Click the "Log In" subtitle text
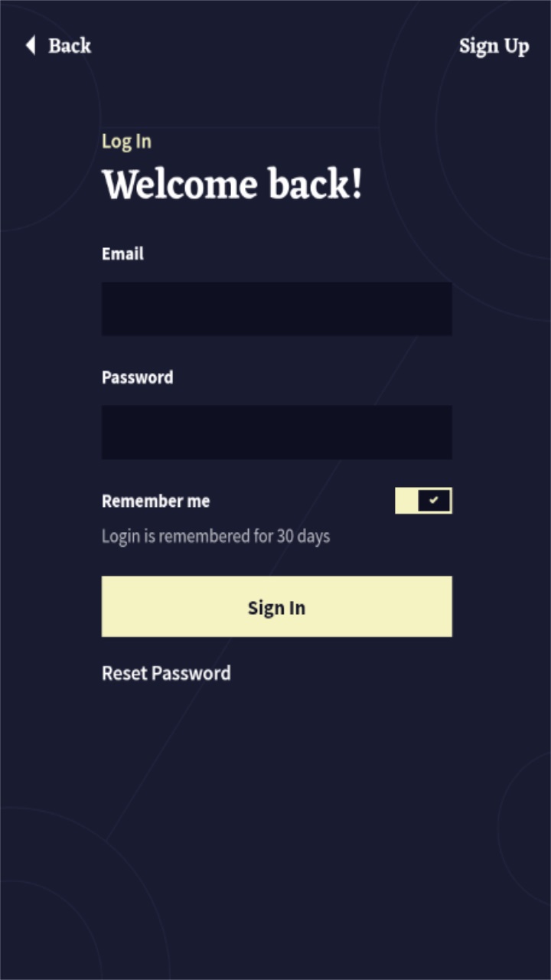This screenshot has width=551, height=980. (126, 141)
